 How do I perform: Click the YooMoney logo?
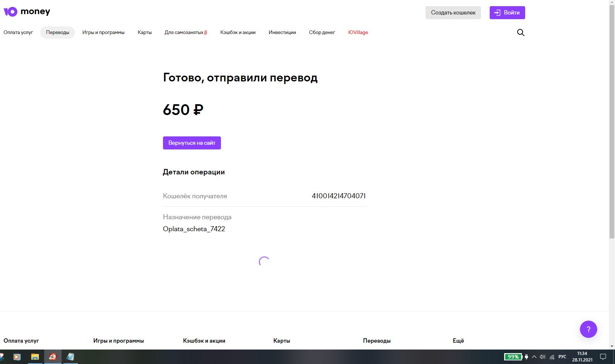[27, 12]
